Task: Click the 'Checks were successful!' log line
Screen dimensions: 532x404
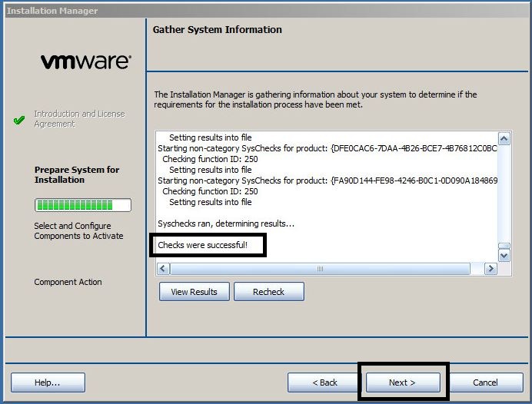Action: click(203, 245)
